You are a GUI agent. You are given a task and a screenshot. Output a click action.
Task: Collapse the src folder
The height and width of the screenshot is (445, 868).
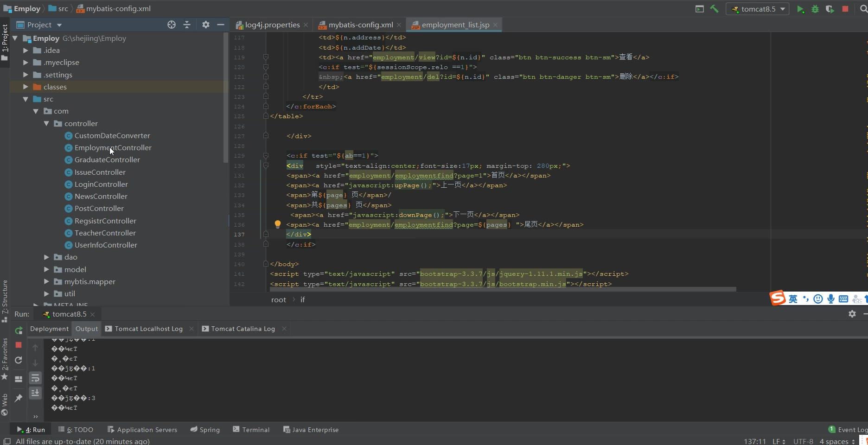pos(26,99)
